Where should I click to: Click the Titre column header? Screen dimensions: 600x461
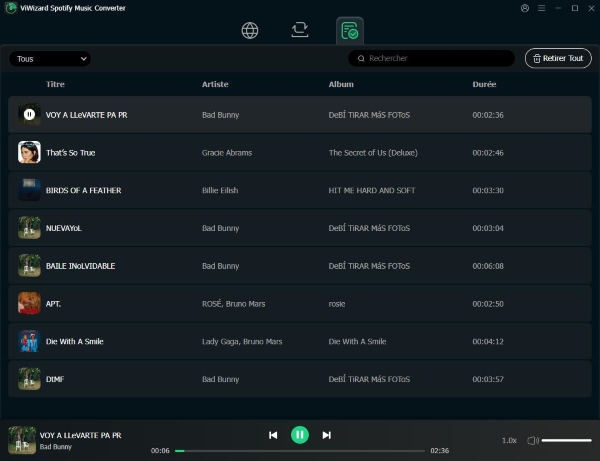(55, 84)
